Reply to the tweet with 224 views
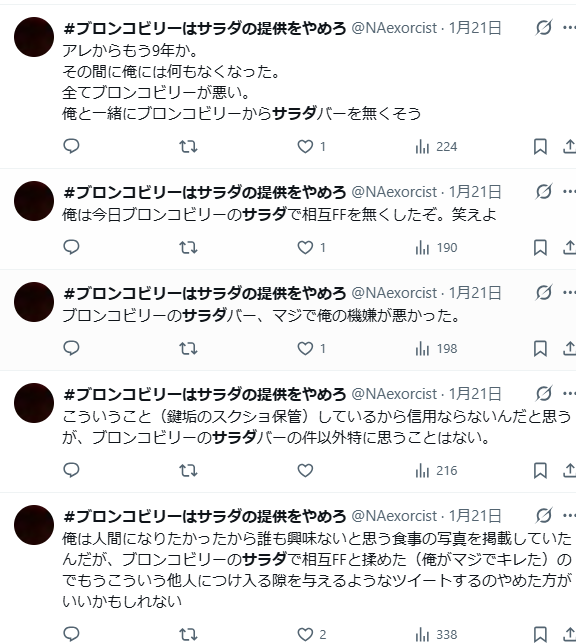This screenshot has width=576, height=644. (71, 146)
